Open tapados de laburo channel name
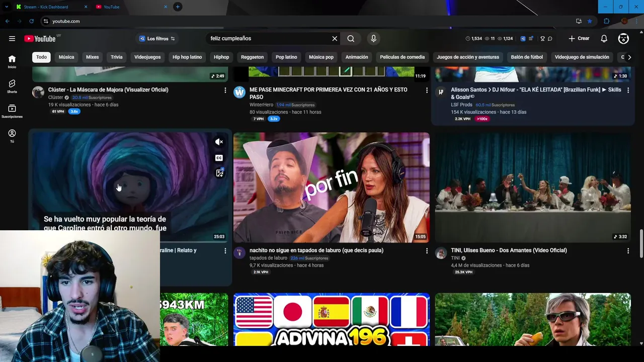The width and height of the screenshot is (644, 362). [268, 258]
